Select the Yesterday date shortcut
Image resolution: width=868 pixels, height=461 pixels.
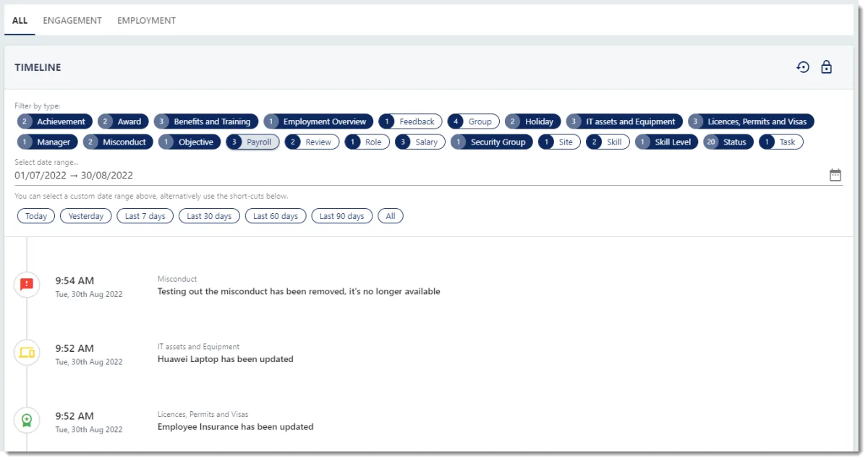[x=86, y=215]
